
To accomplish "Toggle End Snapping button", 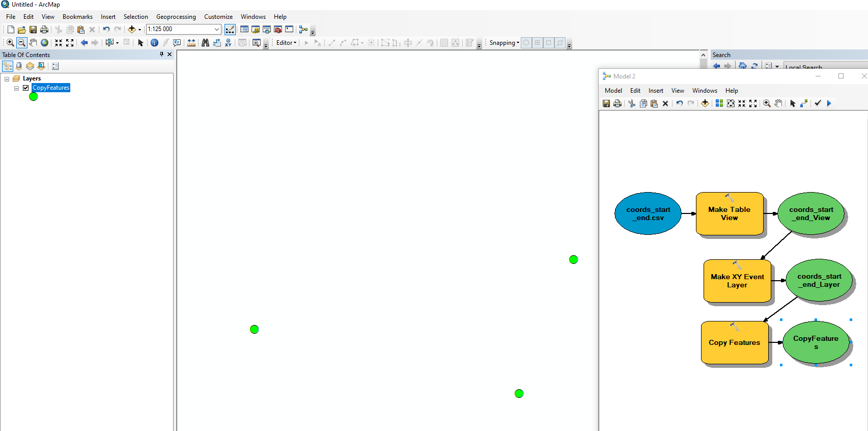I will tap(538, 43).
